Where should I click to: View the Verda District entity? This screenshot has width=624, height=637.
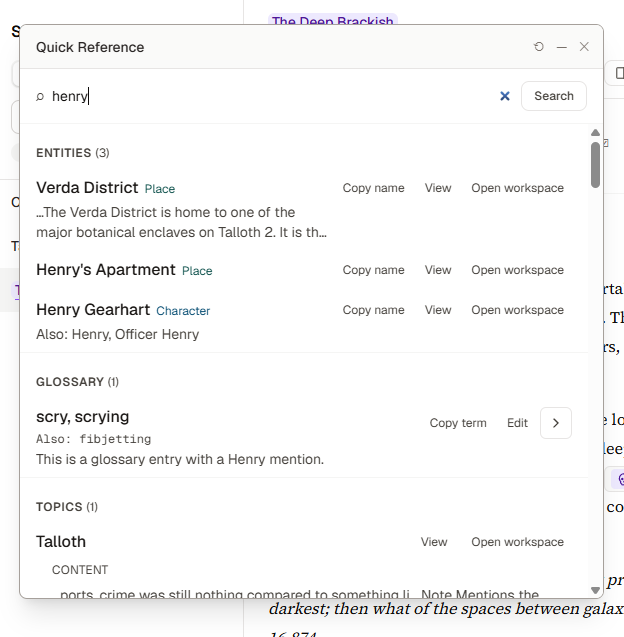pyautogui.click(x=438, y=188)
